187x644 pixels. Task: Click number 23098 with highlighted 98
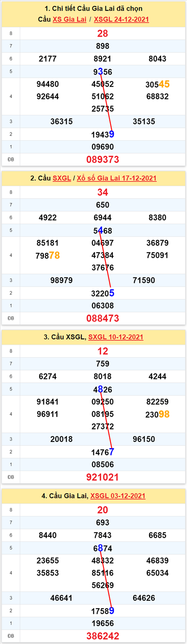click(157, 414)
